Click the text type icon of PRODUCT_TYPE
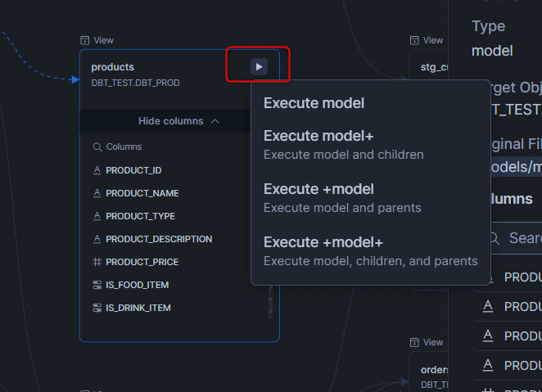542x392 pixels. 97,216
